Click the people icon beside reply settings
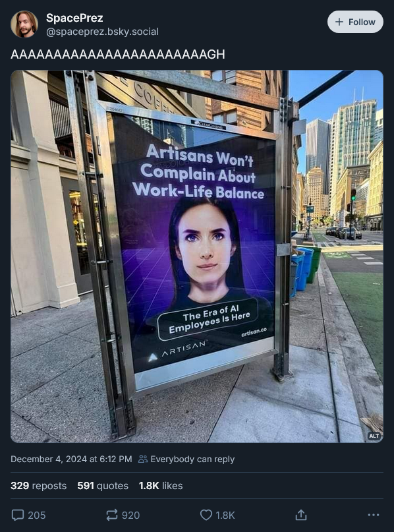The width and height of the screenshot is (394, 532). coord(143,459)
